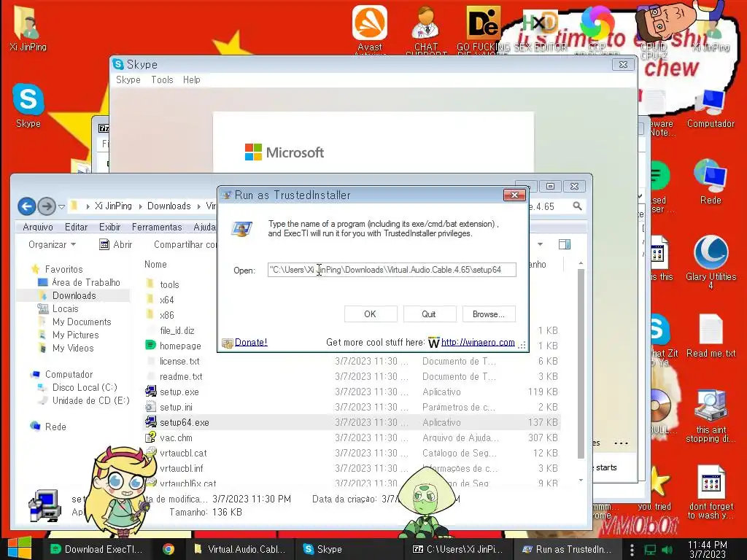Open the Help menu in Skype window
747x560 pixels.
point(192,80)
